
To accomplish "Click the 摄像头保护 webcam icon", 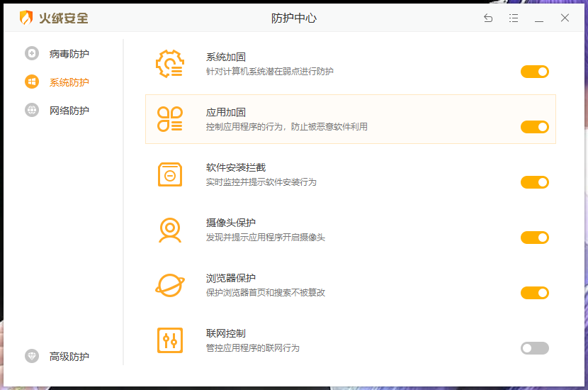I will click(x=170, y=230).
